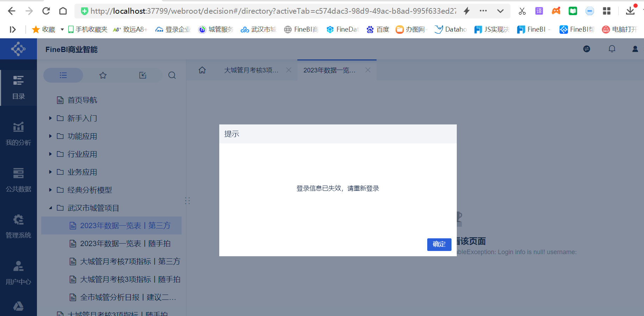Image resolution: width=644 pixels, height=316 pixels.
Task: Expand the 新手入门 folder arrow
Action: coord(50,118)
